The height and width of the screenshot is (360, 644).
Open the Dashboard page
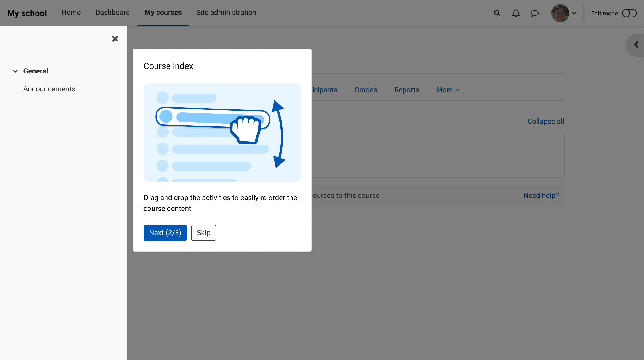tap(112, 13)
